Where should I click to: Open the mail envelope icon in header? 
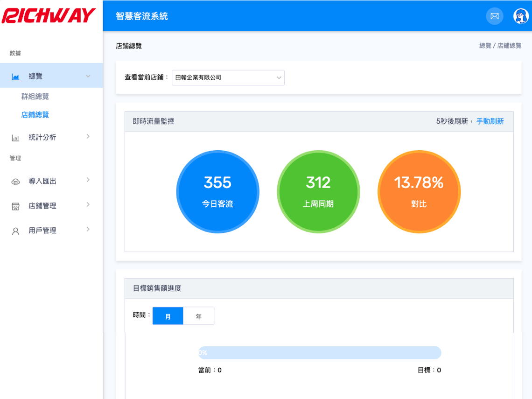point(495,16)
